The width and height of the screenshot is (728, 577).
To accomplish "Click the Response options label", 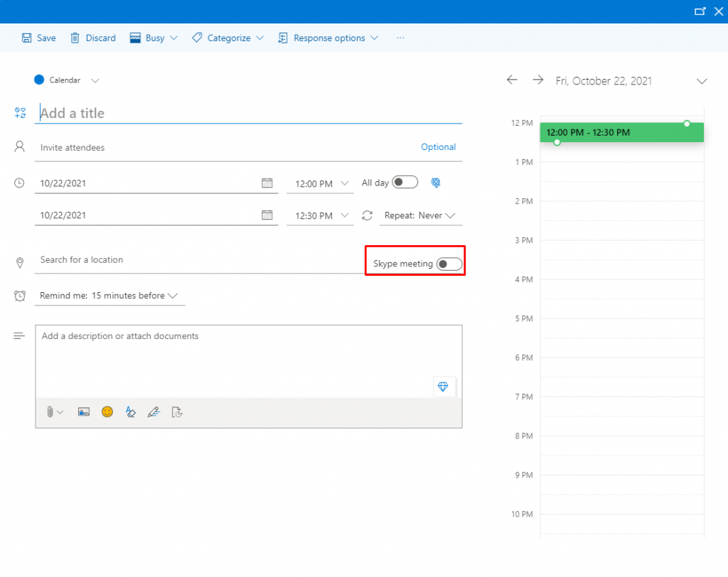I will click(329, 38).
